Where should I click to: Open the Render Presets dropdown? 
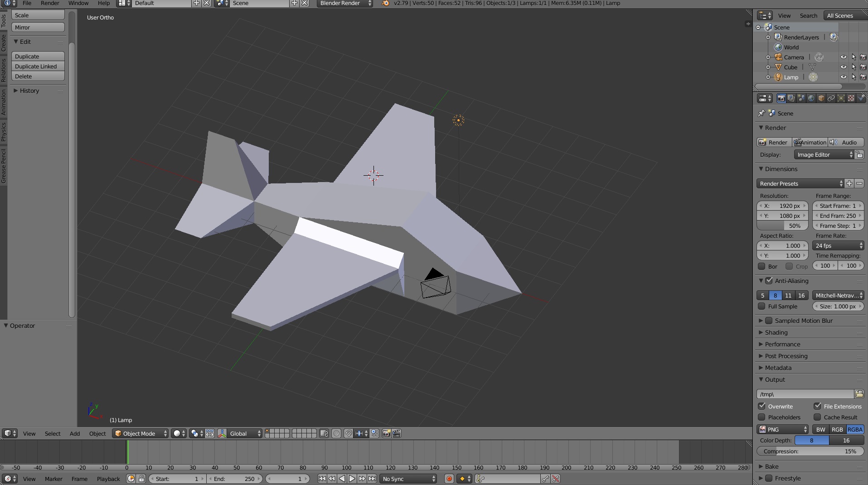tap(800, 183)
